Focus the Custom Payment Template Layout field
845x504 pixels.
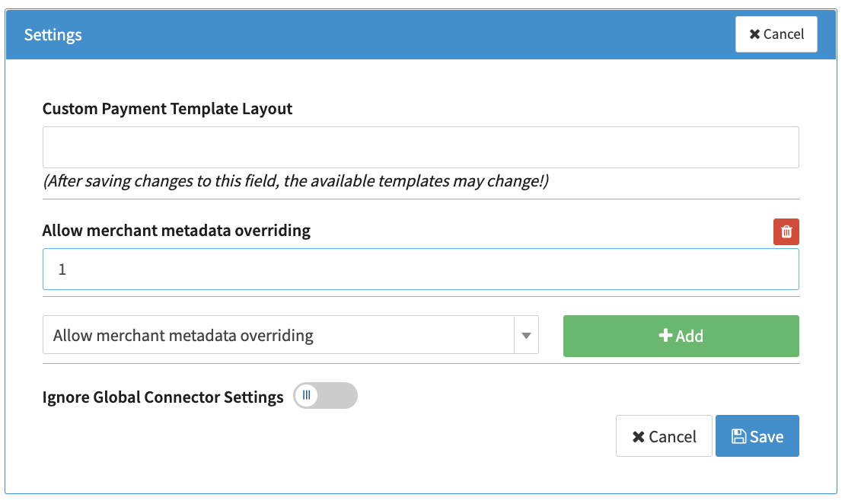[x=420, y=147]
